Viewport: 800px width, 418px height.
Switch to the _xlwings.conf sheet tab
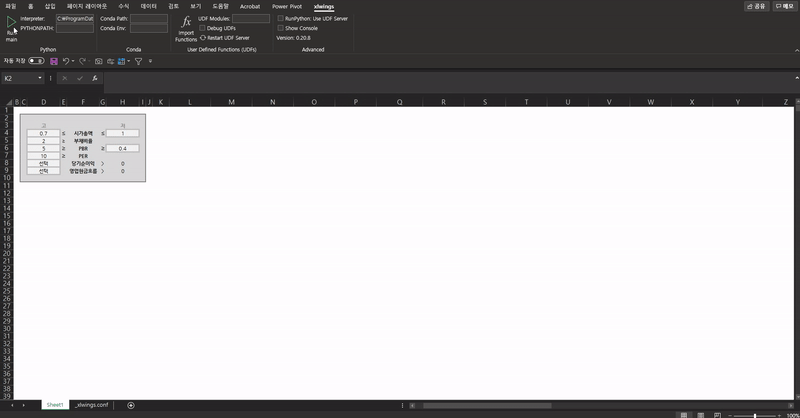pyautogui.click(x=92, y=405)
